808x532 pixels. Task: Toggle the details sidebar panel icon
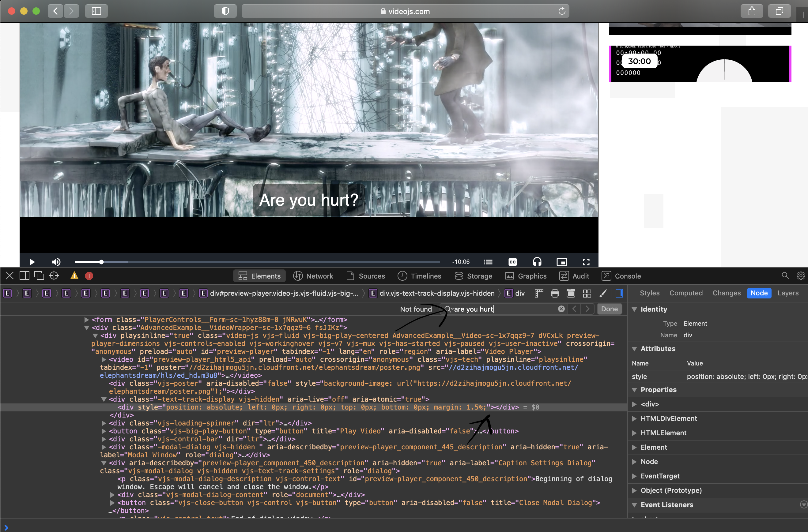point(619,293)
